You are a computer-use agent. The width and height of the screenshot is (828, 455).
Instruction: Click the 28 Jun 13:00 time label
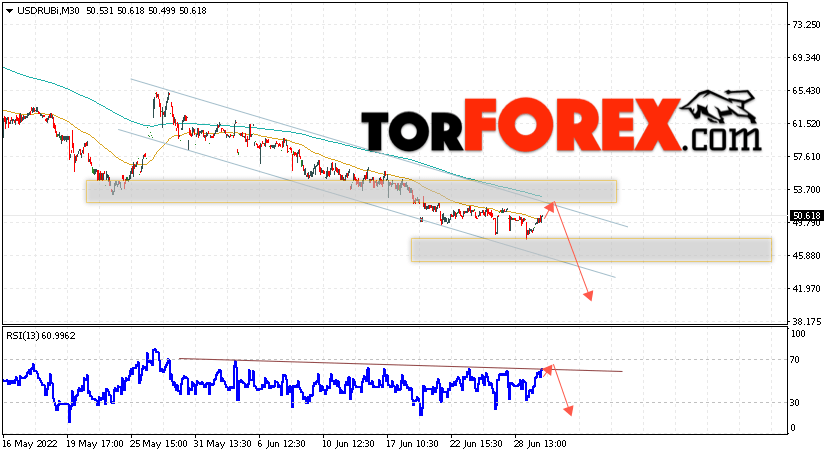(x=540, y=444)
